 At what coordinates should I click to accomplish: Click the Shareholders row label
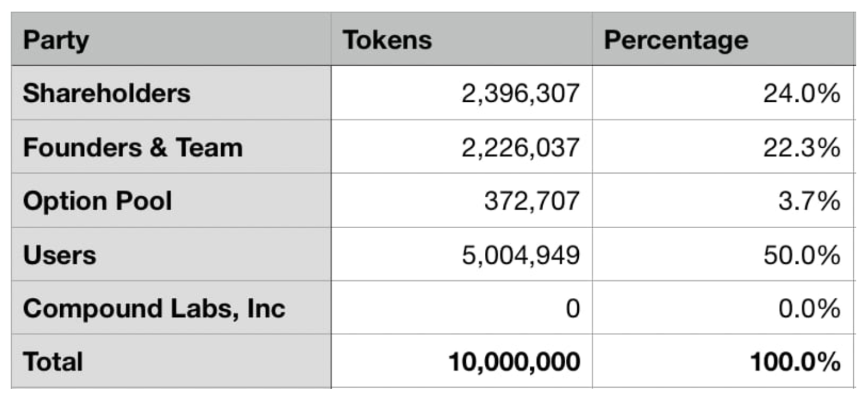pos(171,93)
